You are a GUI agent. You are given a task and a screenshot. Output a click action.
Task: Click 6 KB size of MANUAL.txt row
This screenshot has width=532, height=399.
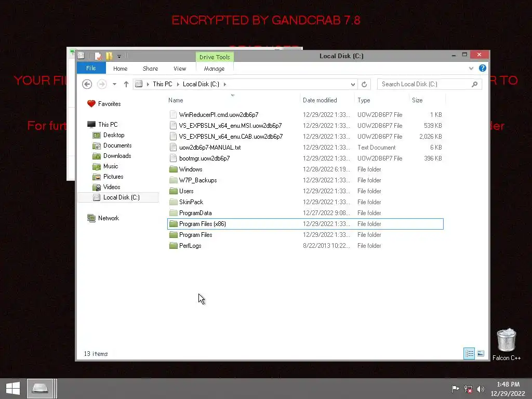click(436, 148)
